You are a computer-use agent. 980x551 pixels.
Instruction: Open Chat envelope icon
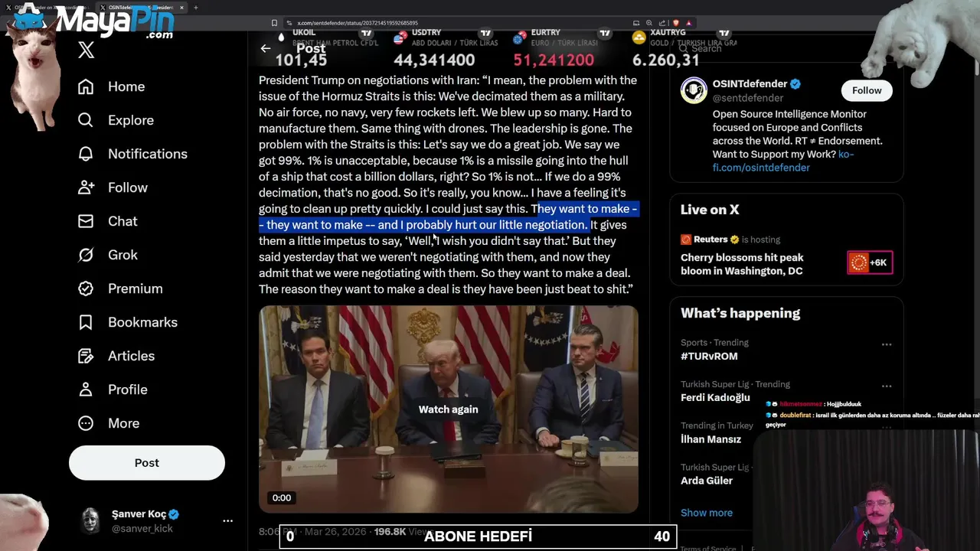[x=86, y=221]
